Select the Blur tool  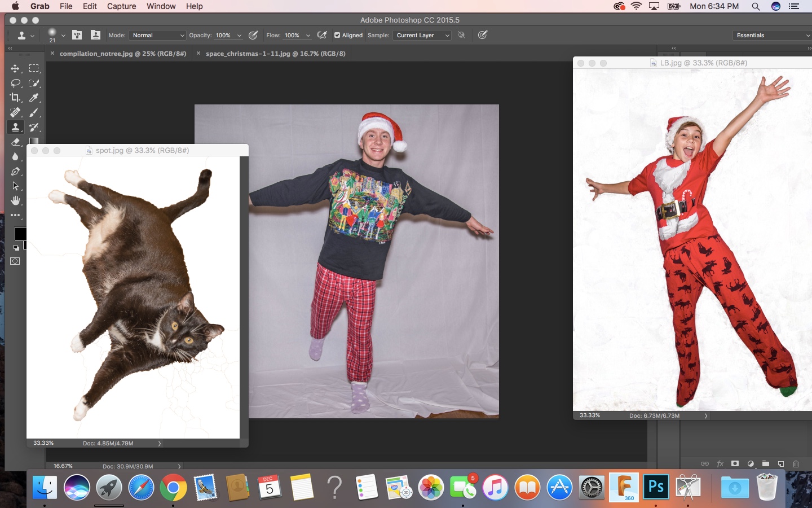15,156
